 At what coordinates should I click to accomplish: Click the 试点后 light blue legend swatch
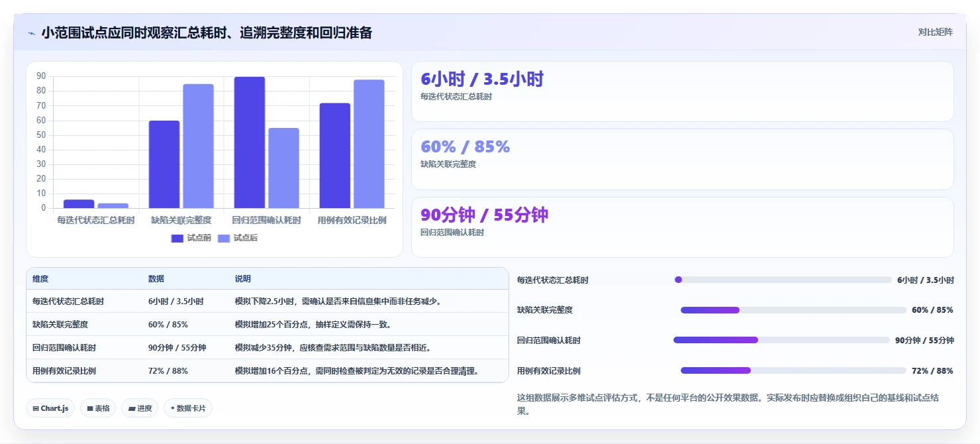pyautogui.click(x=224, y=238)
